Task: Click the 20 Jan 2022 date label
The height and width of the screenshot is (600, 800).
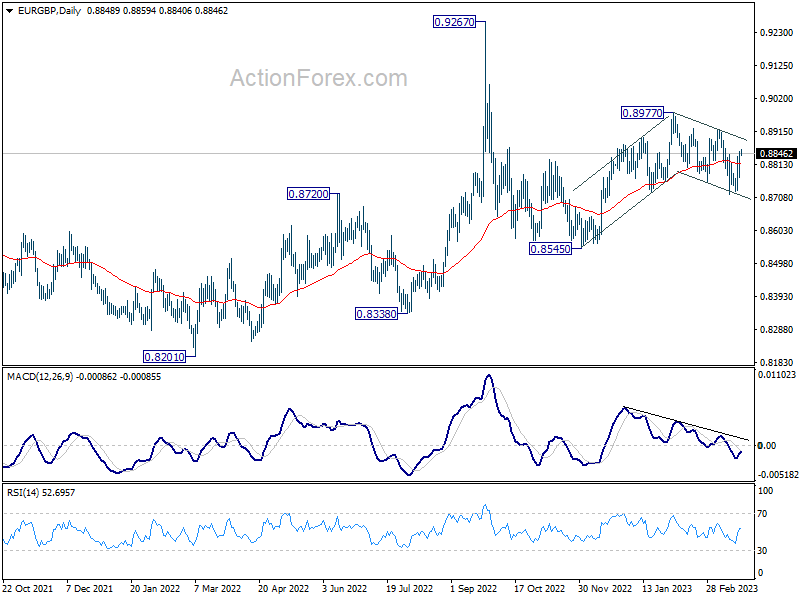Action: [x=155, y=588]
